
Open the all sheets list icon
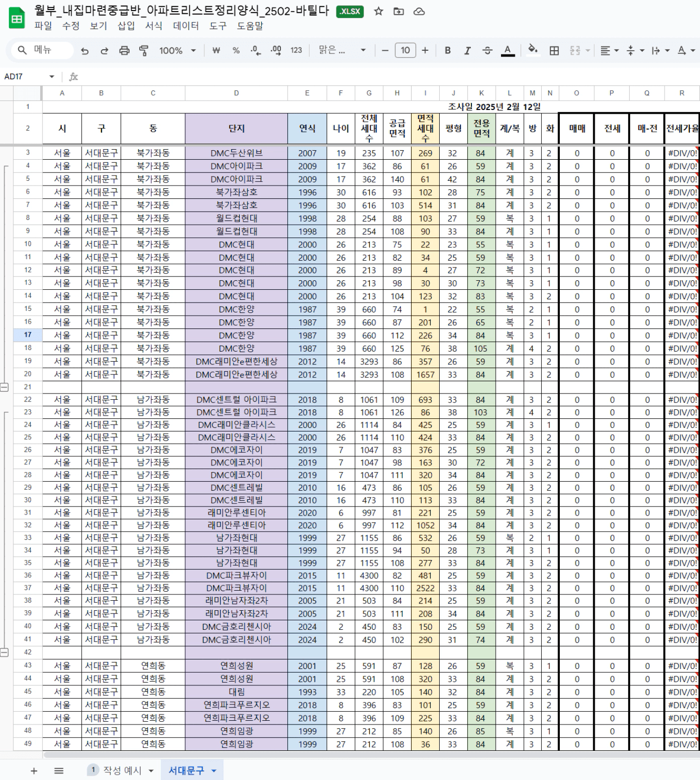tap(59, 771)
